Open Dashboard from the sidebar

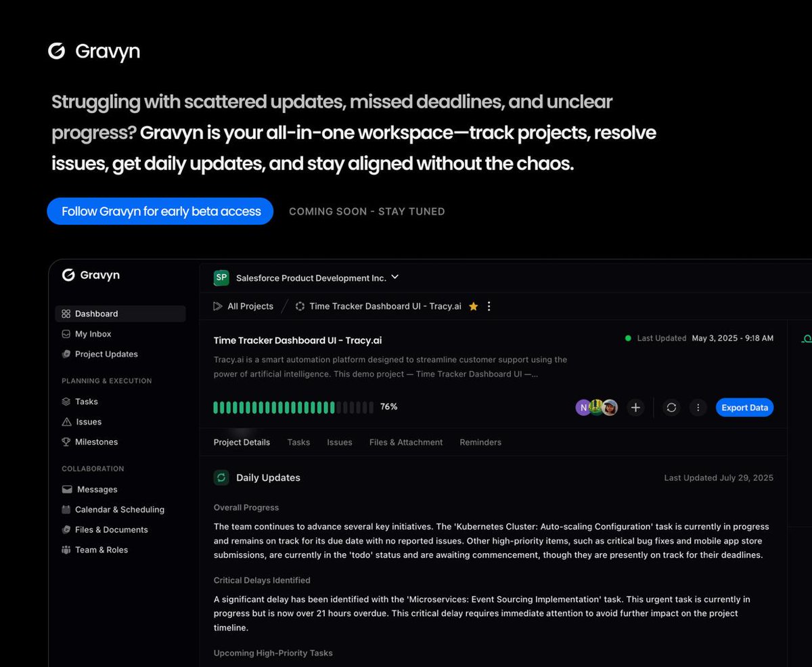[120, 314]
